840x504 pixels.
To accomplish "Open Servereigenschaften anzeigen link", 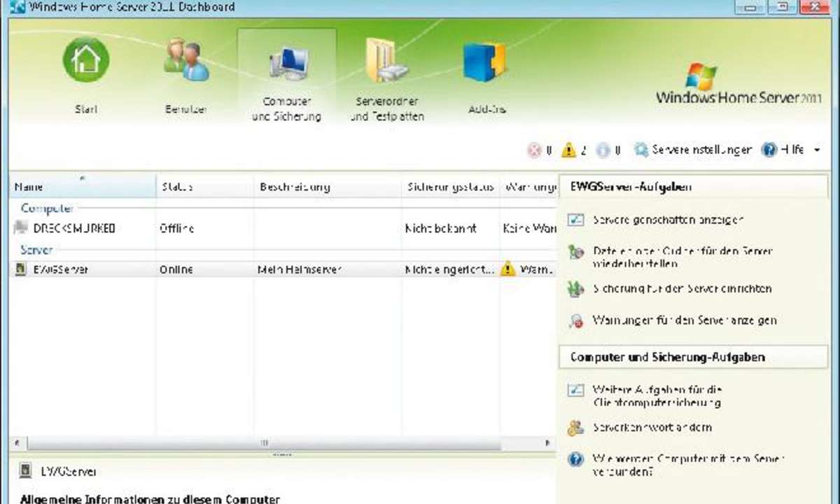I will click(668, 220).
